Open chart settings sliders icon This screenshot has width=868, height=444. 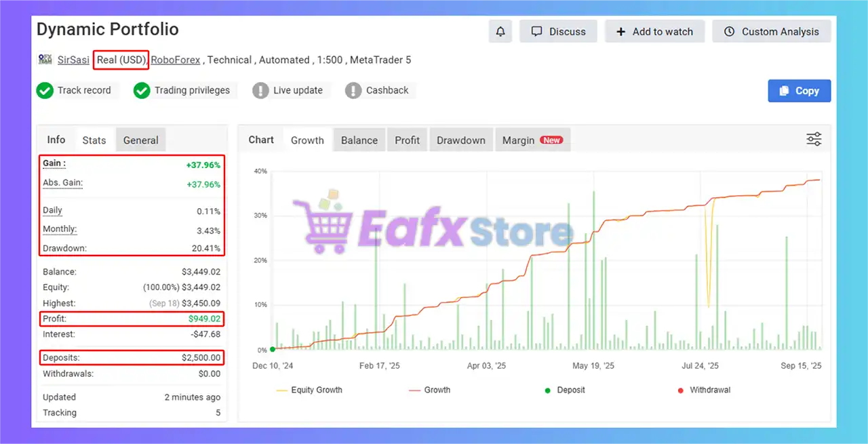[x=814, y=140]
